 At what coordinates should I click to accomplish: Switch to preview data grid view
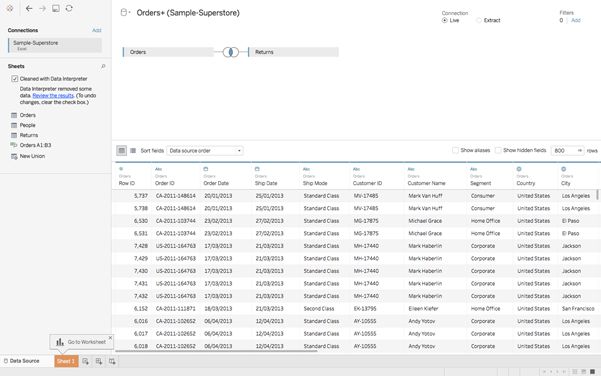coord(122,151)
